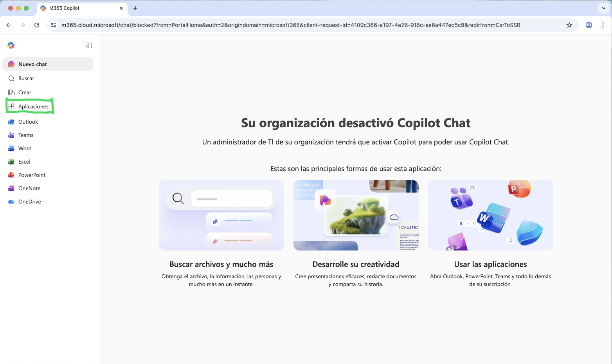Click the 'Obtenga el archivo' description text
This screenshot has width=612, height=364.
221,280
